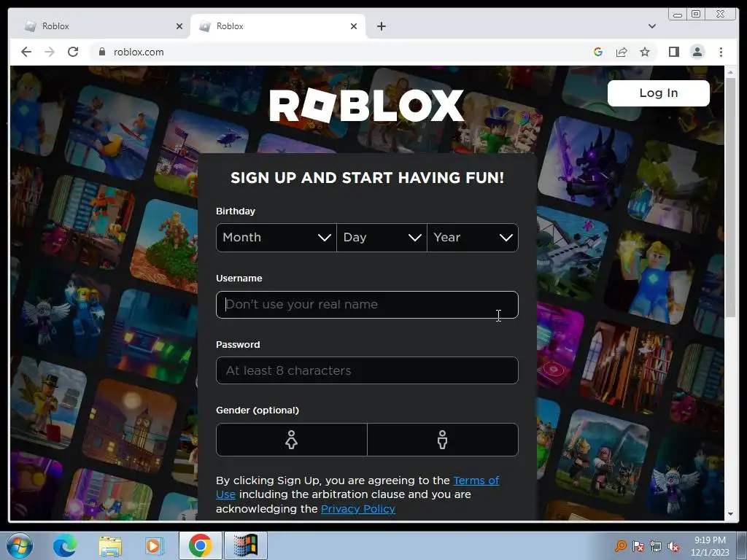Click the page scrollbar thumb
This screenshot has width=747, height=560.
tap(730, 198)
